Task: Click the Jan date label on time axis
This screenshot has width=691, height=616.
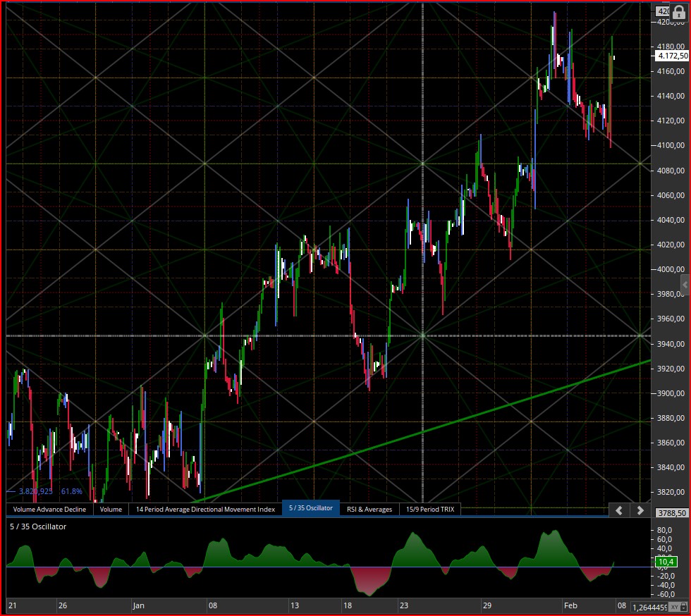Action: (x=138, y=605)
